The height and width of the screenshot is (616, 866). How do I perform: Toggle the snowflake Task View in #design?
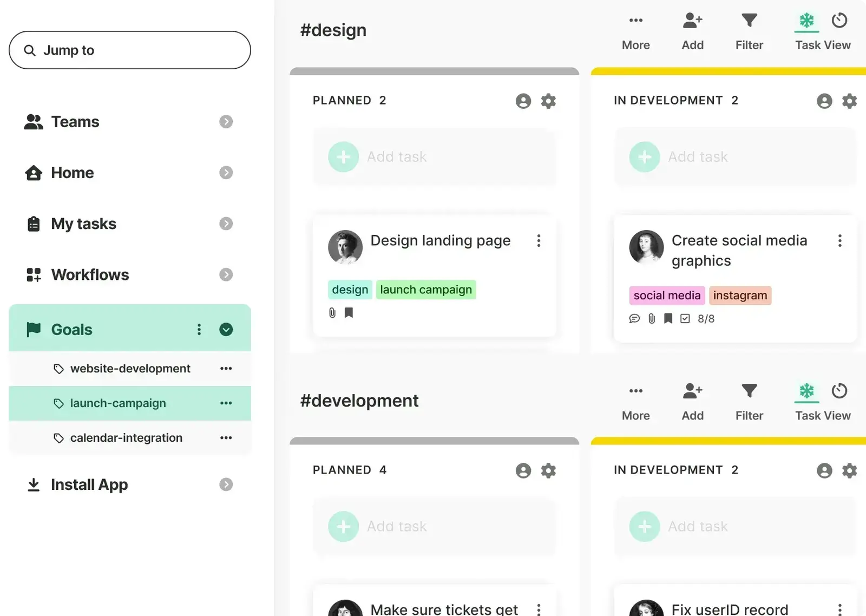(806, 21)
